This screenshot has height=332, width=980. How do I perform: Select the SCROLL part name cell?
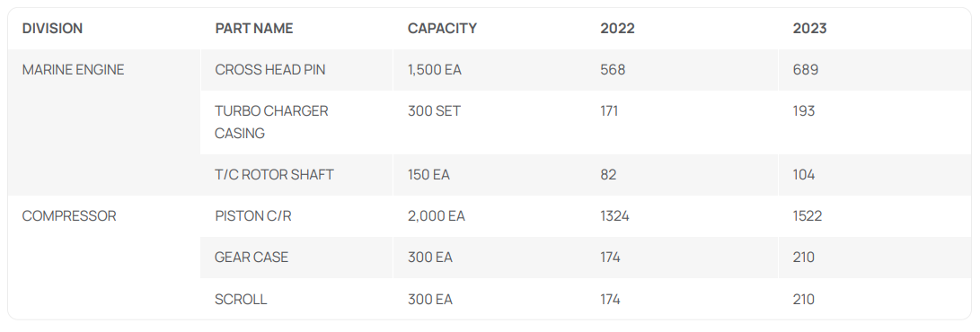pos(296,299)
